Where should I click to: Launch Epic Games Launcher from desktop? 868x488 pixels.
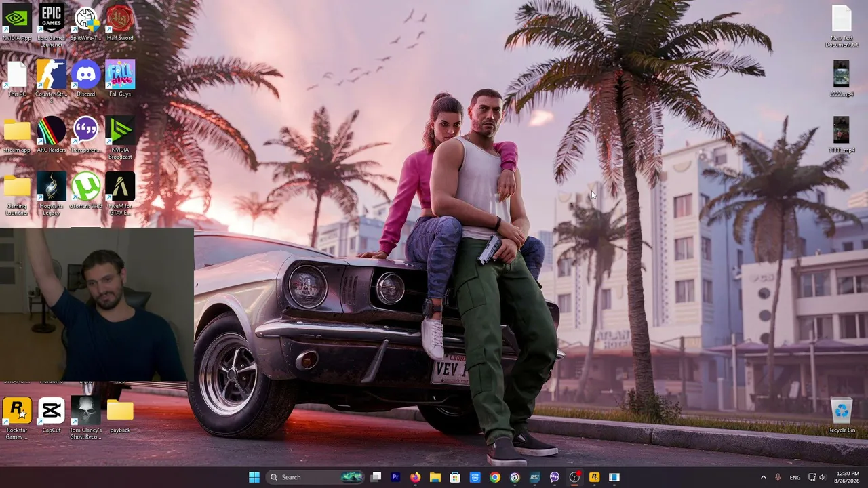(x=52, y=26)
